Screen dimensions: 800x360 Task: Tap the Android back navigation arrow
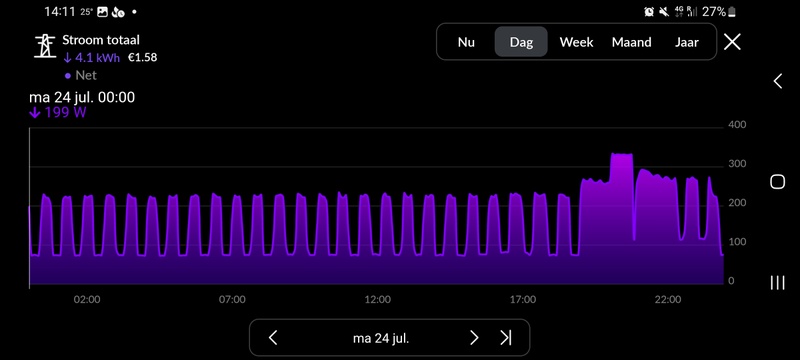pos(778,81)
